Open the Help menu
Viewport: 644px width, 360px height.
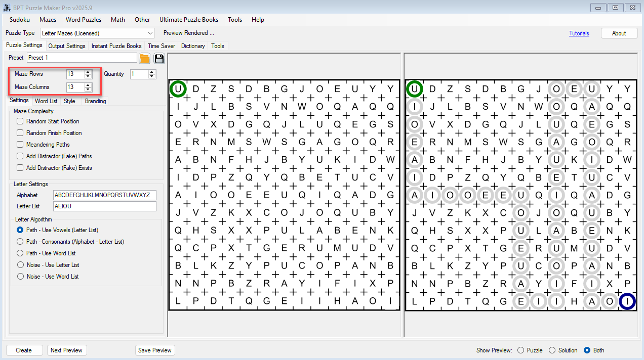[258, 20]
